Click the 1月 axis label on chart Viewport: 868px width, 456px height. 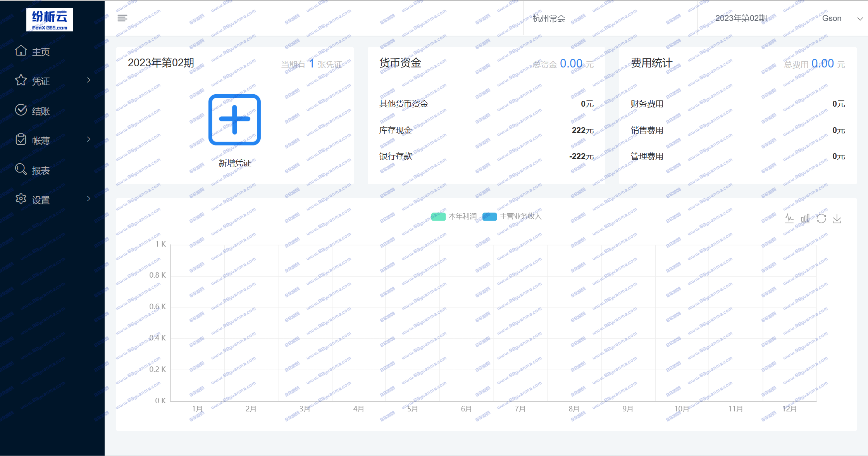197,409
